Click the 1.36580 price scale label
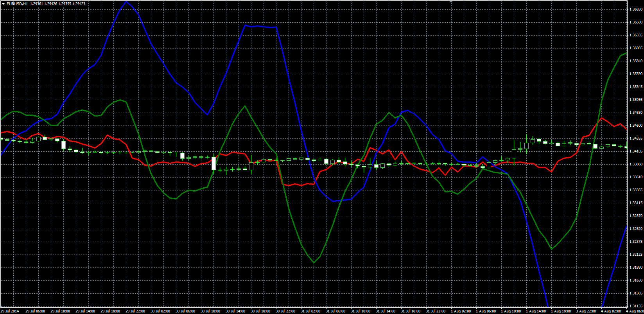Viewport: 644px width, 314px height. 636,22
